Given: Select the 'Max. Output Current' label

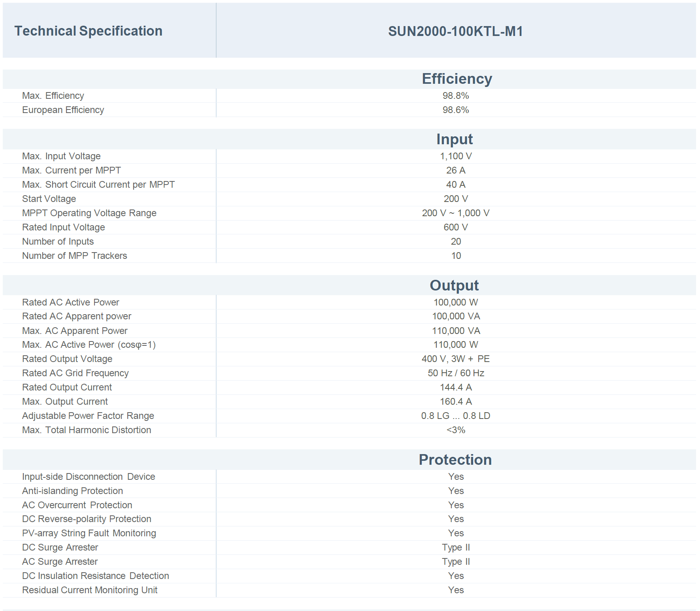Looking at the screenshot, I should pos(65,402).
